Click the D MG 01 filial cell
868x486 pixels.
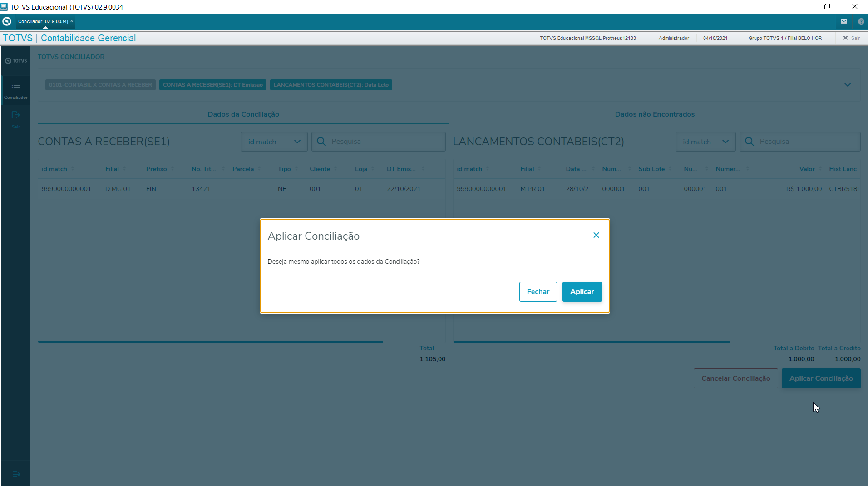[118, 189]
